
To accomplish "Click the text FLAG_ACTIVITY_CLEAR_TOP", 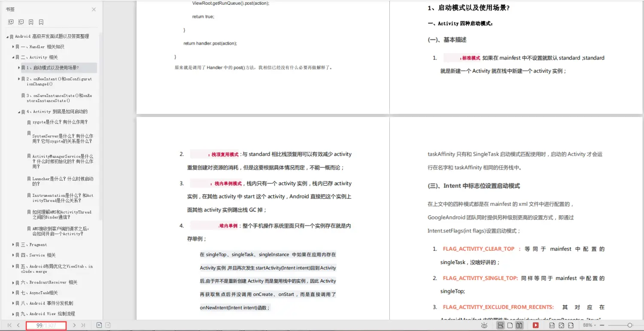I will click(x=479, y=249).
